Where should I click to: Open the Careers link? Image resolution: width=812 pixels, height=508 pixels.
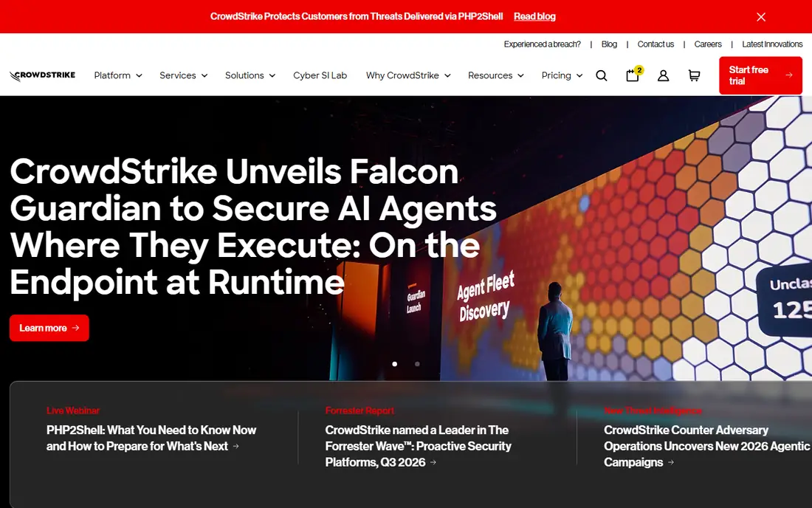[707, 44]
